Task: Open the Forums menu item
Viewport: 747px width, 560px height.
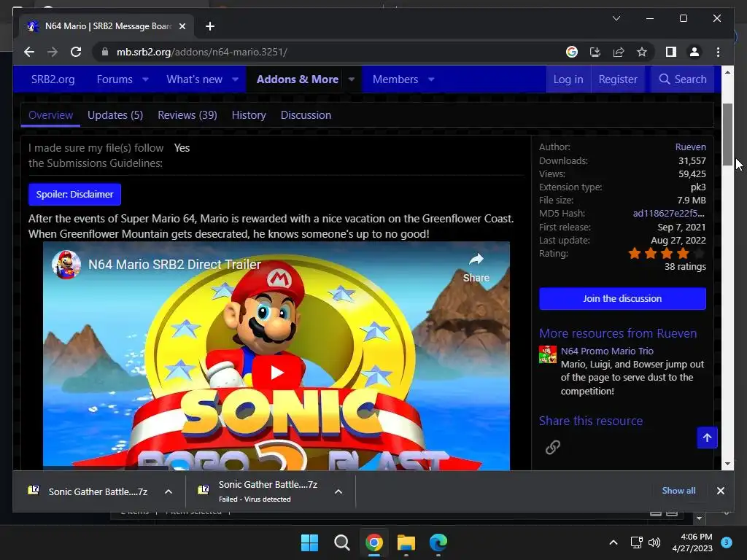Action: (115, 79)
